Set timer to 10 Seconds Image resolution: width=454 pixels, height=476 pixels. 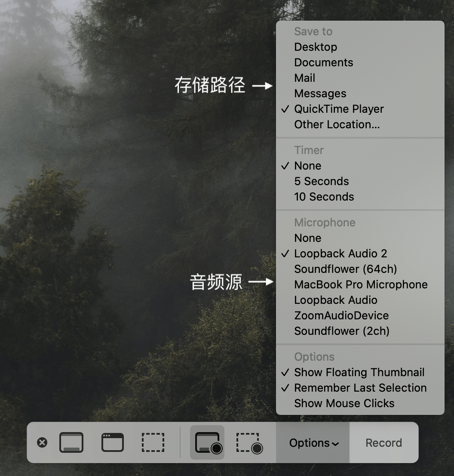pyautogui.click(x=324, y=197)
